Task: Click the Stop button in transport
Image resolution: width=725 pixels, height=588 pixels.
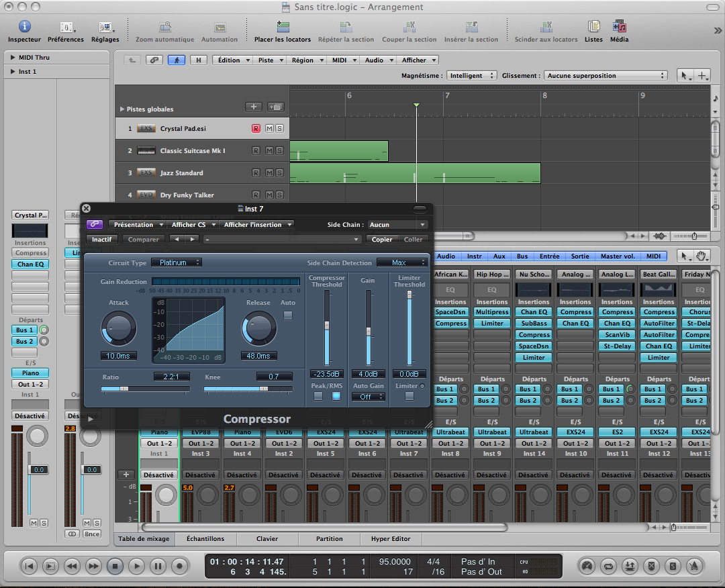Action: tap(115, 566)
